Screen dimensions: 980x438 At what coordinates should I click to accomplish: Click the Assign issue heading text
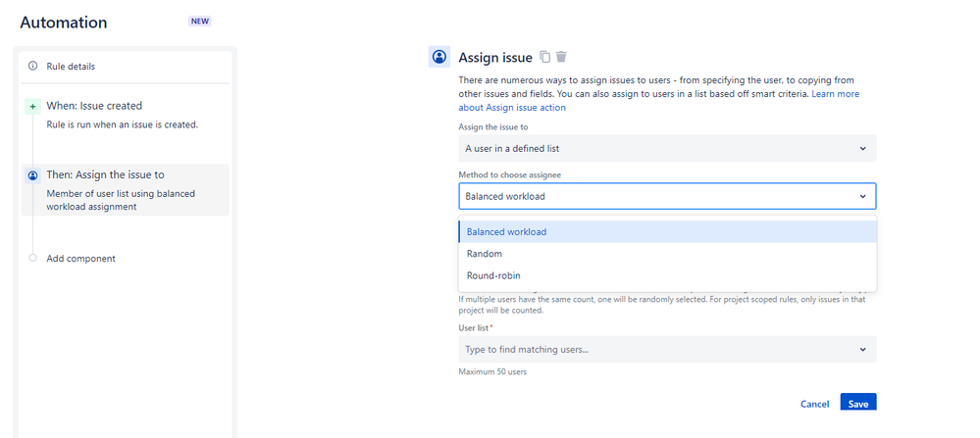coord(495,58)
